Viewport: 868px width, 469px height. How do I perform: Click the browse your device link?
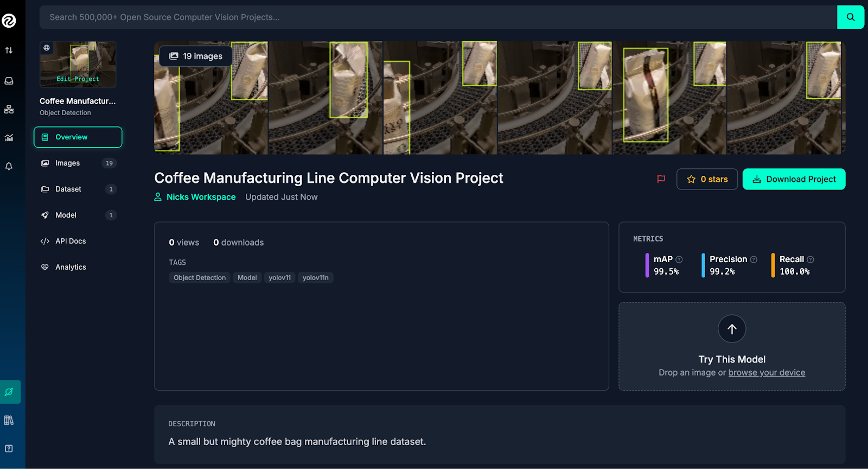click(x=767, y=372)
